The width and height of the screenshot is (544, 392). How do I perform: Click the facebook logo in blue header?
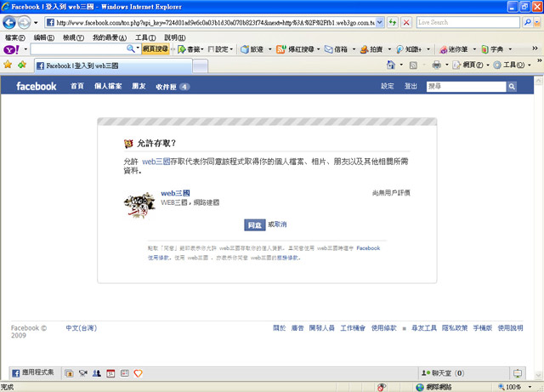[x=36, y=86]
